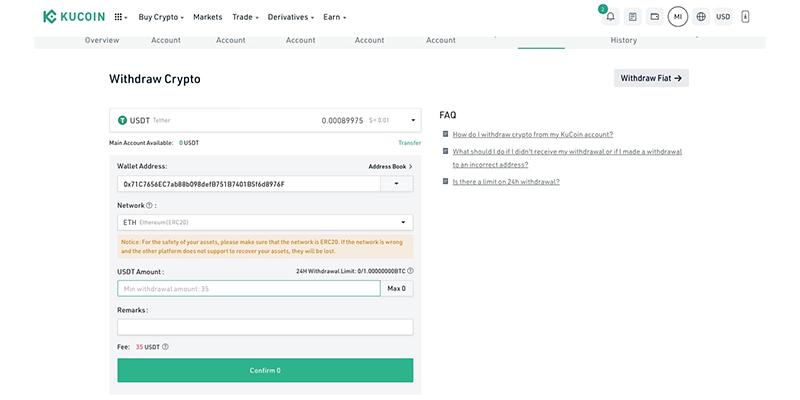Viewport: 800px width, 400px height.
Task: Click the KuCoin logo
Action: pos(74,17)
